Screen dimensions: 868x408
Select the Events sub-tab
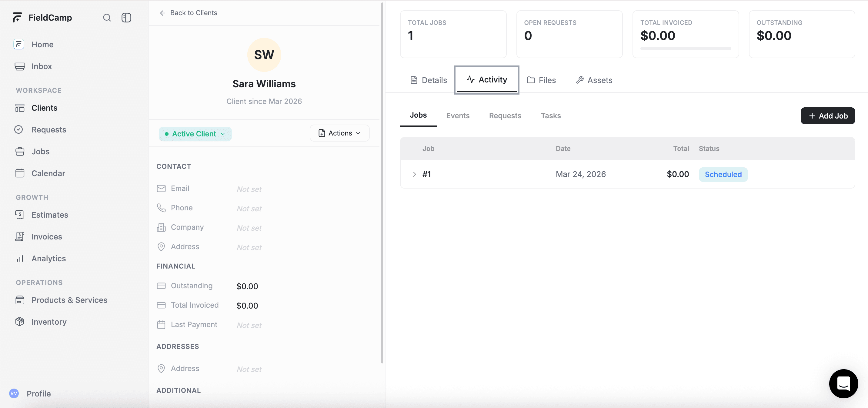pos(458,115)
